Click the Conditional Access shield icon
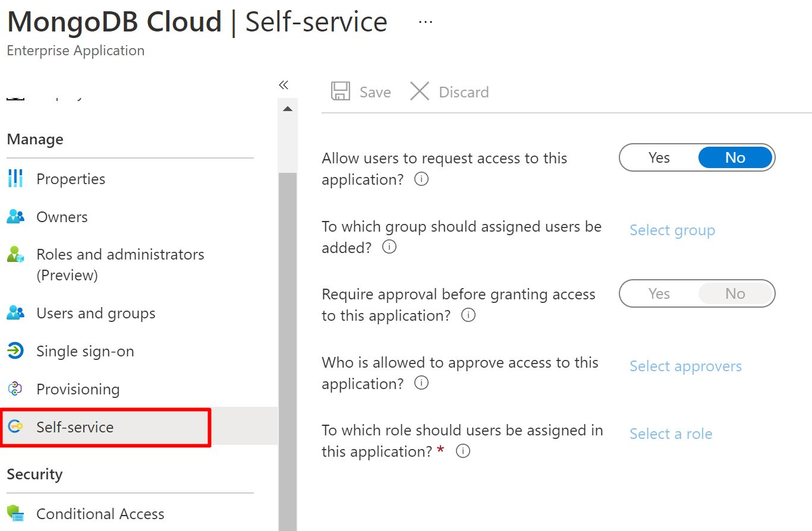The height and width of the screenshot is (531, 812). coord(15,514)
